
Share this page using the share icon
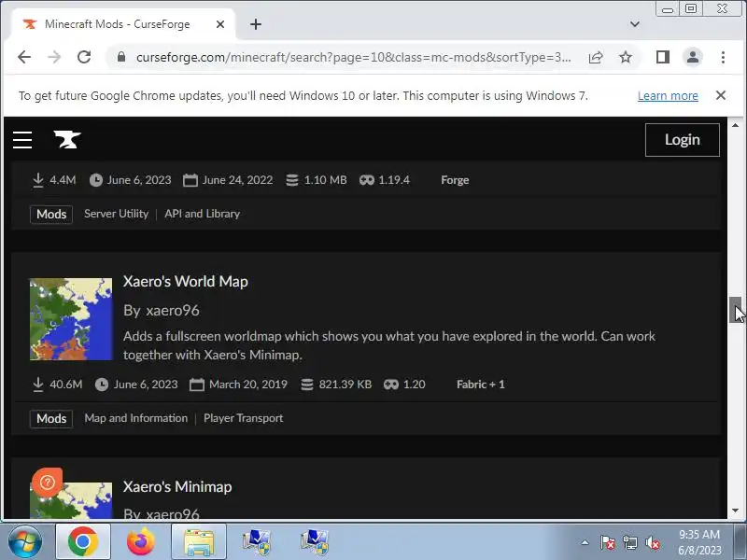(x=596, y=58)
